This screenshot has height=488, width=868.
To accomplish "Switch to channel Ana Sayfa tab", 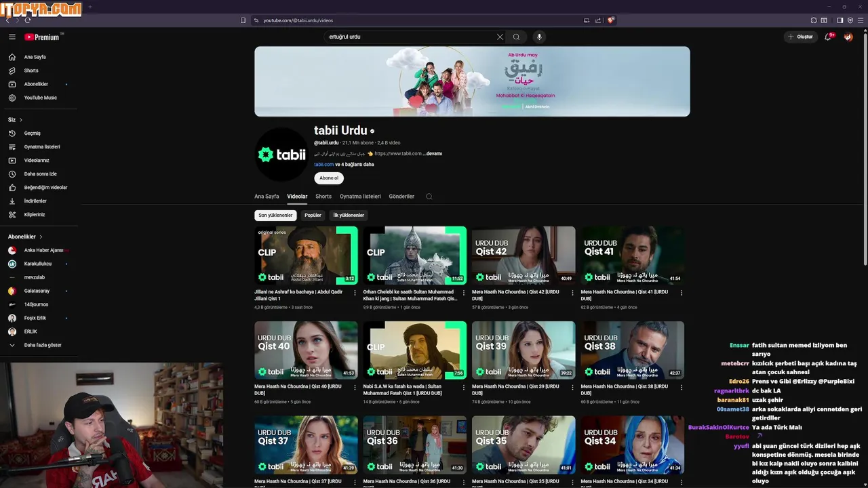I will (267, 197).
